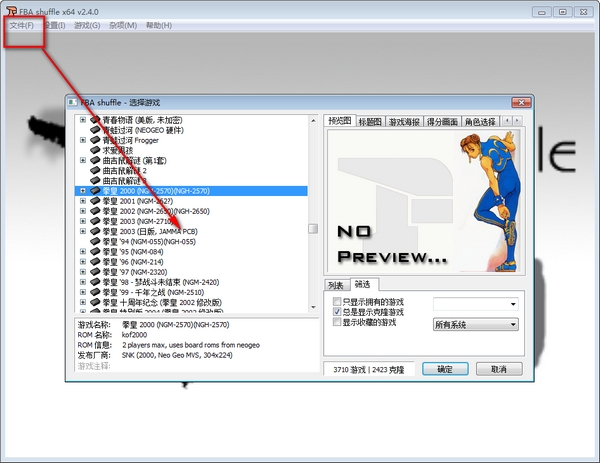This screenshot has width=600, height=463.
Task: Click the chip icon of 拳皇 '94 (NGM-055)
Action: 95,241
